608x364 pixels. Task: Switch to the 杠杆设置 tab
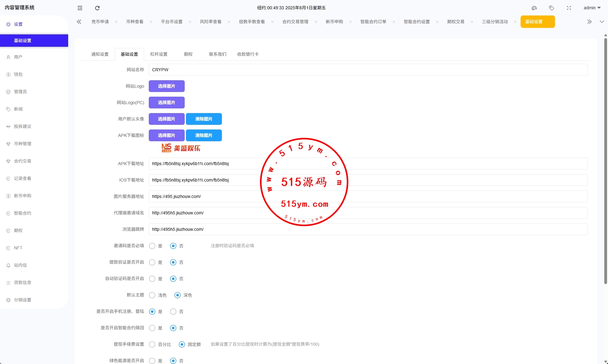tap(159, 54)
